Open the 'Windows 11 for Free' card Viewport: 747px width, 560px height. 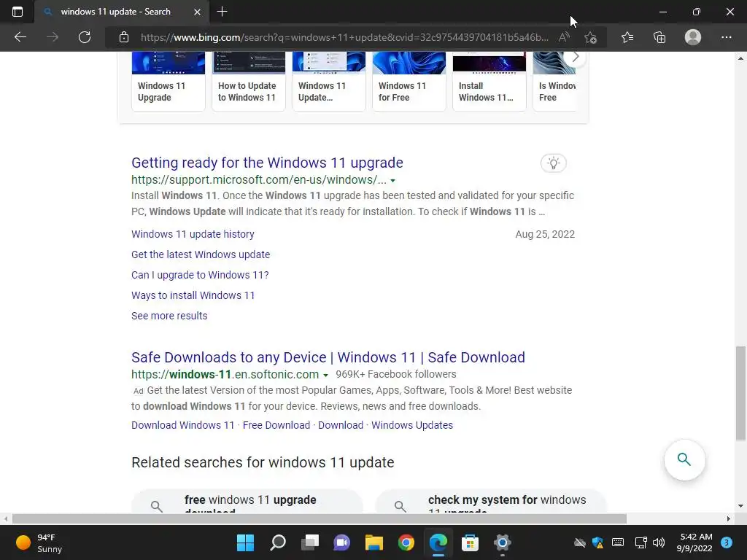click(409, 81)
